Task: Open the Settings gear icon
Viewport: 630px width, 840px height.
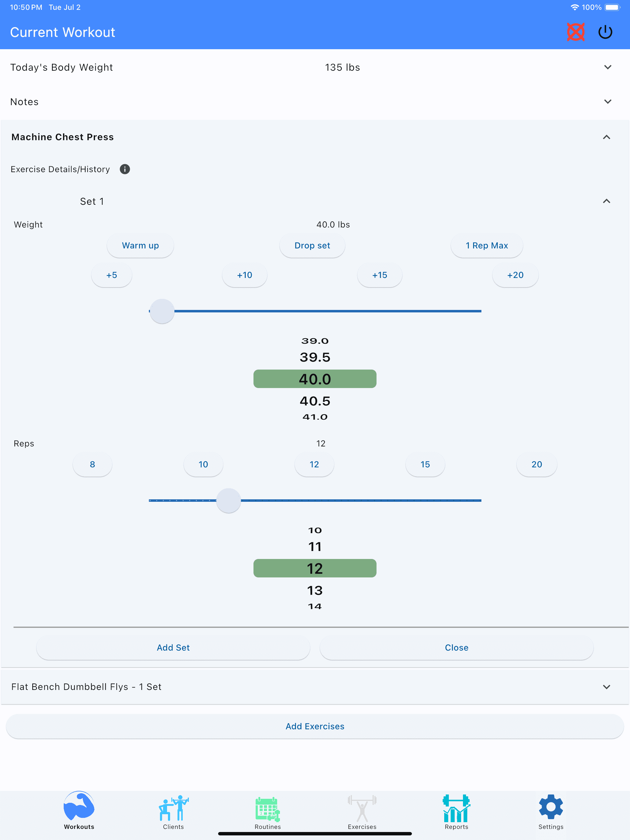Action: [551, 807]
